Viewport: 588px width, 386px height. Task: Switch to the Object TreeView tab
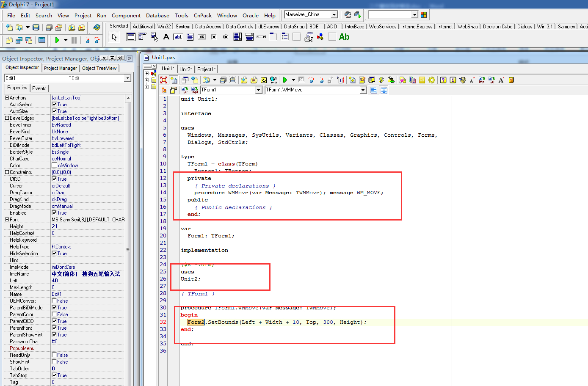(99, 68)
